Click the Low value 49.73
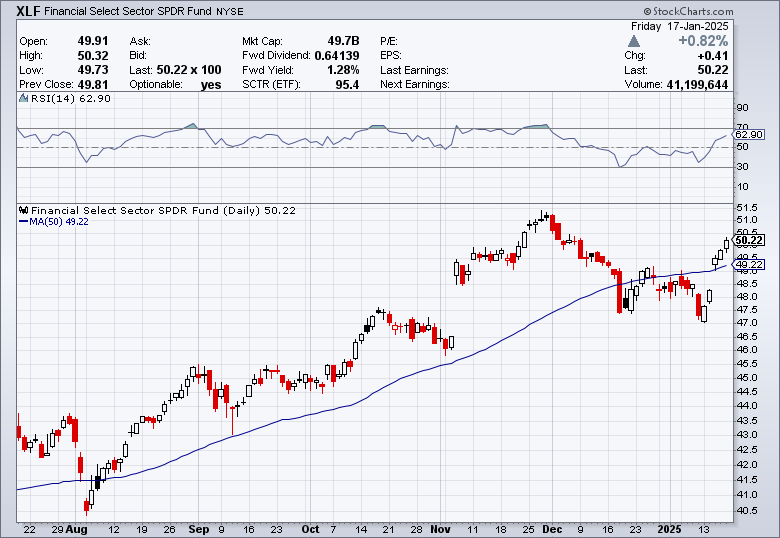 (x=93, y=70)
